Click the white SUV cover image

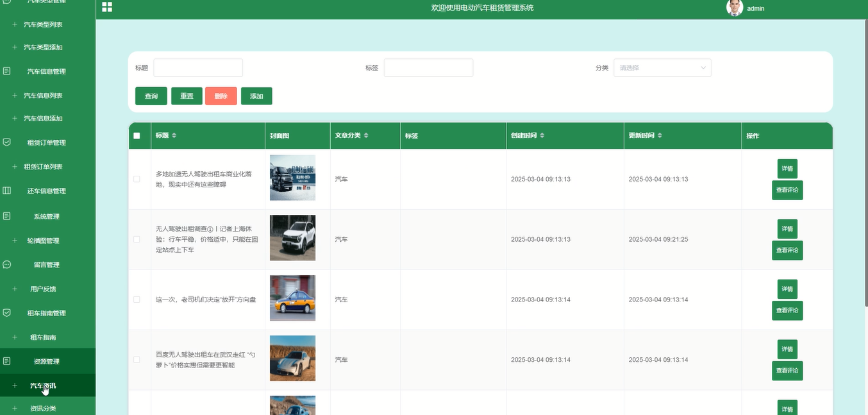(292, 238)
